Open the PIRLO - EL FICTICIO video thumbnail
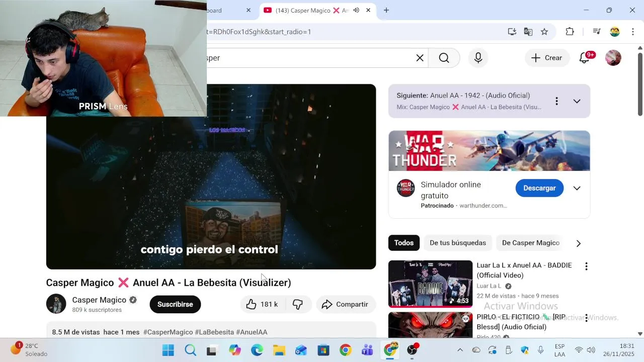Image resolution: width=644 pixels, height=362 pixels. [x=430, y=325]
